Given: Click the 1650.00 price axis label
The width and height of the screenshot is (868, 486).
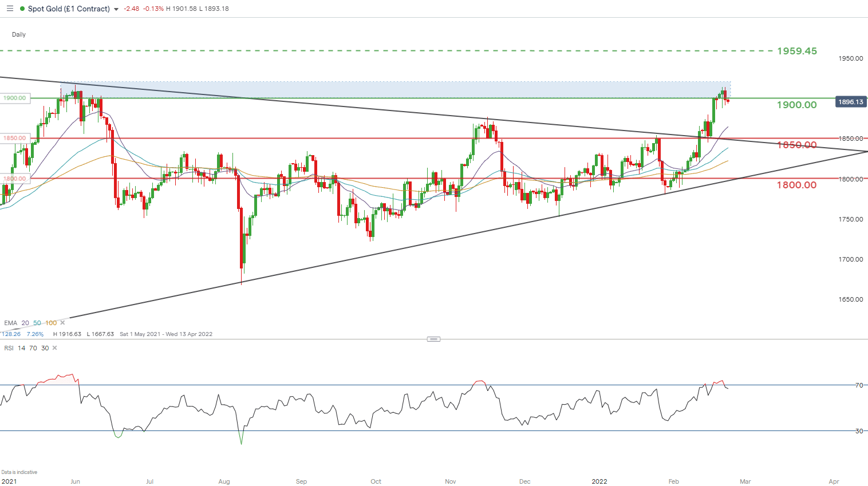Looking at the screenshot, I should coord(851,299).
